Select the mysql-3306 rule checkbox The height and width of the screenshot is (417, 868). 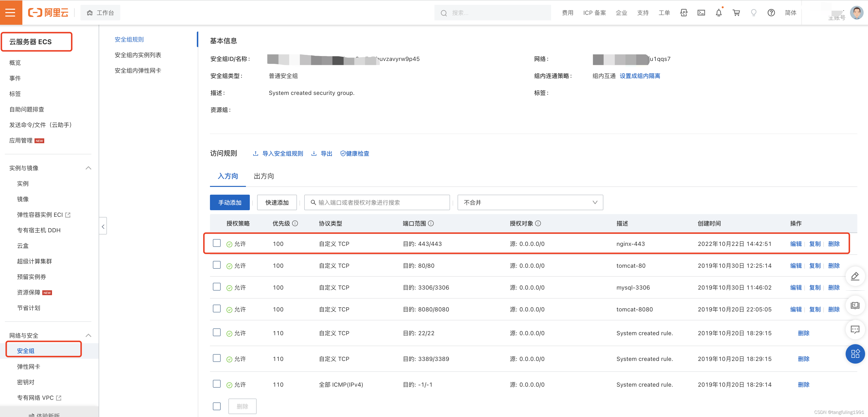217,287
